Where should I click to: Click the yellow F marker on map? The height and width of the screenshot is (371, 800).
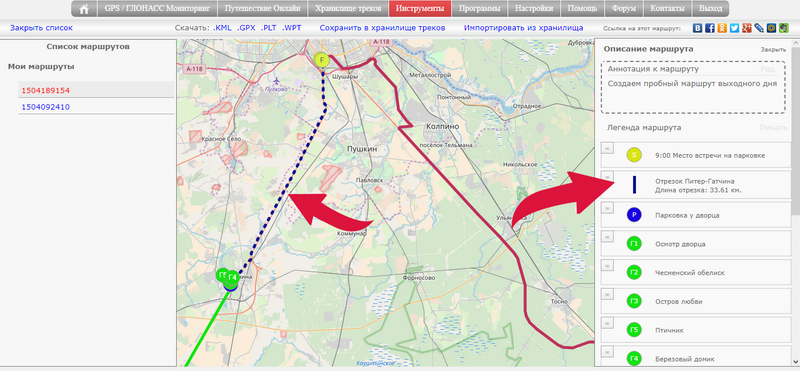pos(321,59)
